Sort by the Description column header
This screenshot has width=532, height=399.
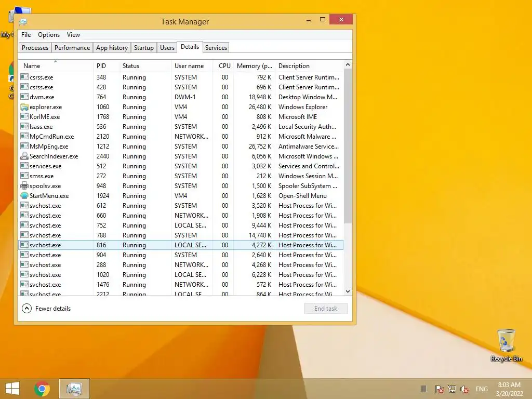(309, 66)
